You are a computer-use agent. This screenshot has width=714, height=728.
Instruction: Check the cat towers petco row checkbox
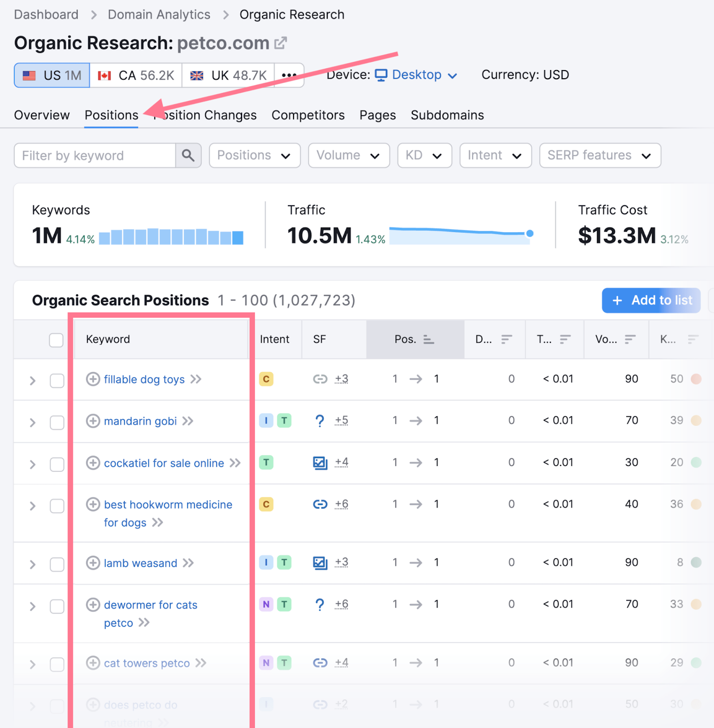[57, 665]
